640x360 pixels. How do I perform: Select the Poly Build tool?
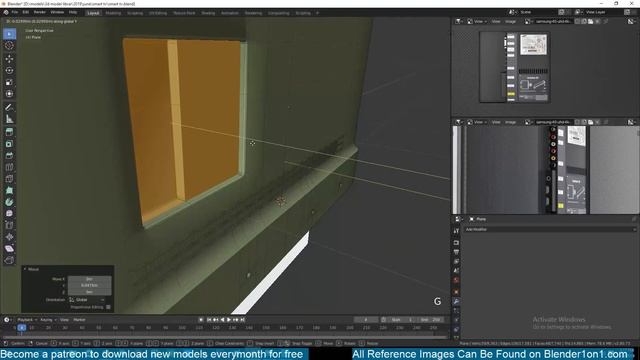coord(9,190)
